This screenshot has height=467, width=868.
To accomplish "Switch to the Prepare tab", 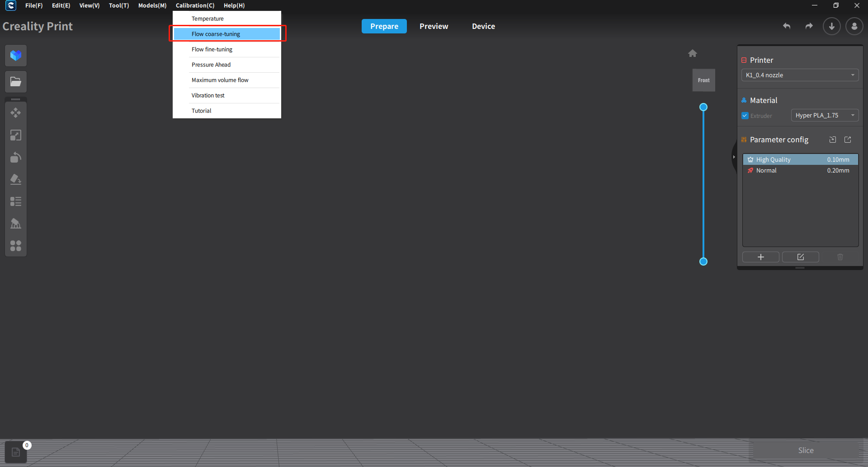I will pos(384,26).
